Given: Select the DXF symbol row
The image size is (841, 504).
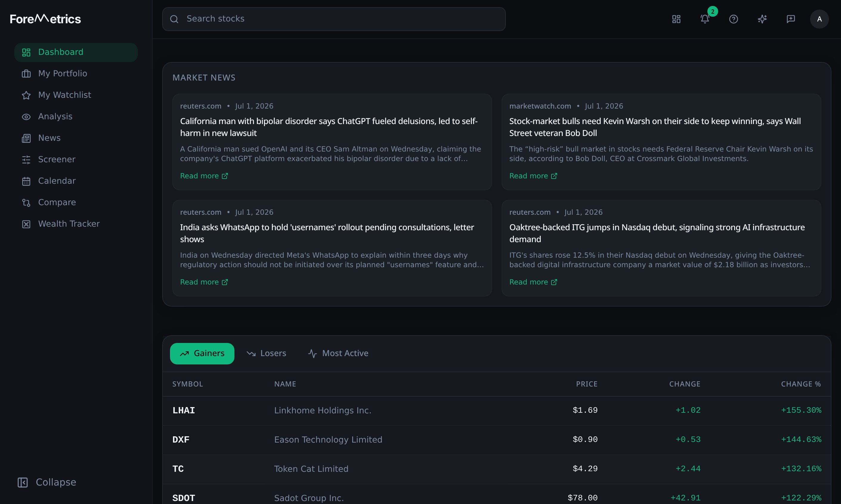Looking at the screenshot, I should click(497, 440).
